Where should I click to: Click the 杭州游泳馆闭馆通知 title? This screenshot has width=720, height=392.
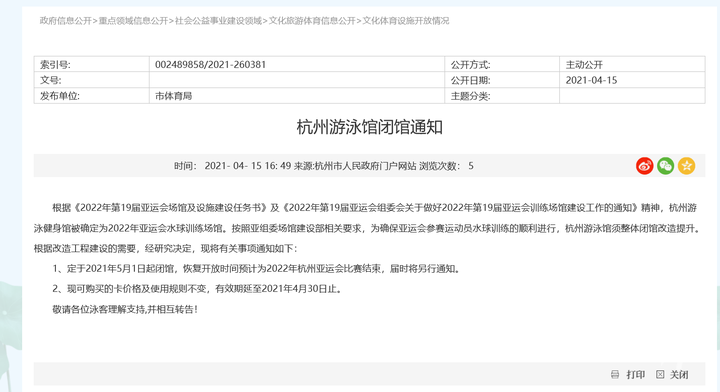[x=370, y=127]
